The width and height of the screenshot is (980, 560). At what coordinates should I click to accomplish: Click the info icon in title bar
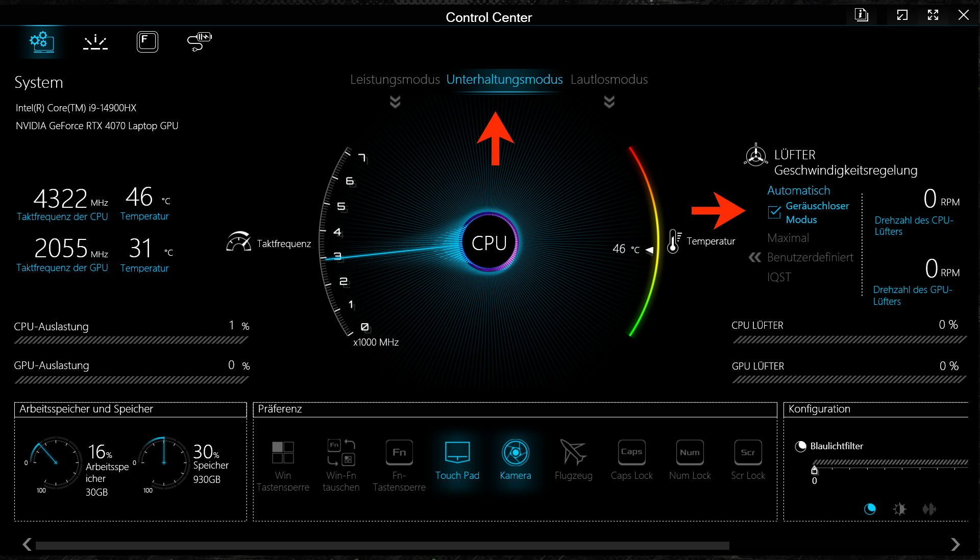[x=862, y=15]
